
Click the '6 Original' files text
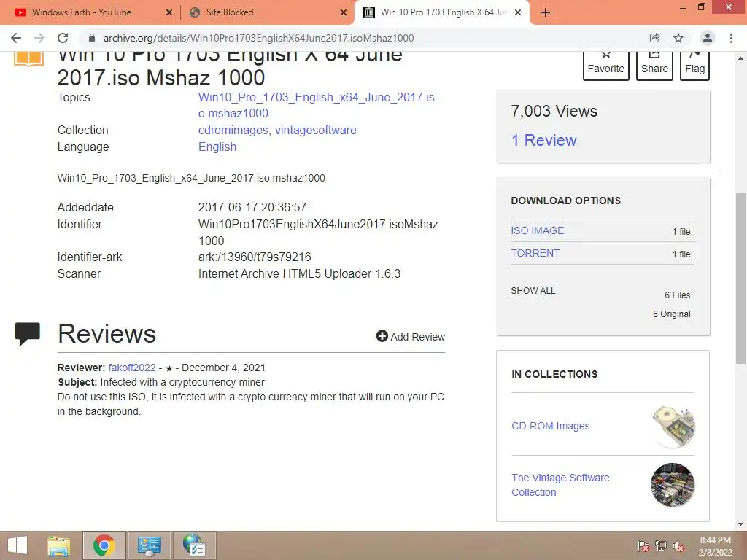(672, 314)
